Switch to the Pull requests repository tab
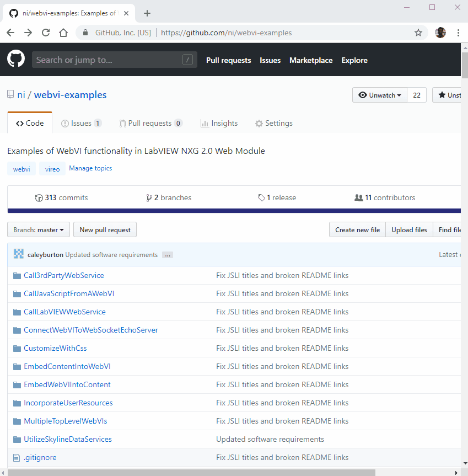This screenshot has height=476, width=468. point(150,123)
